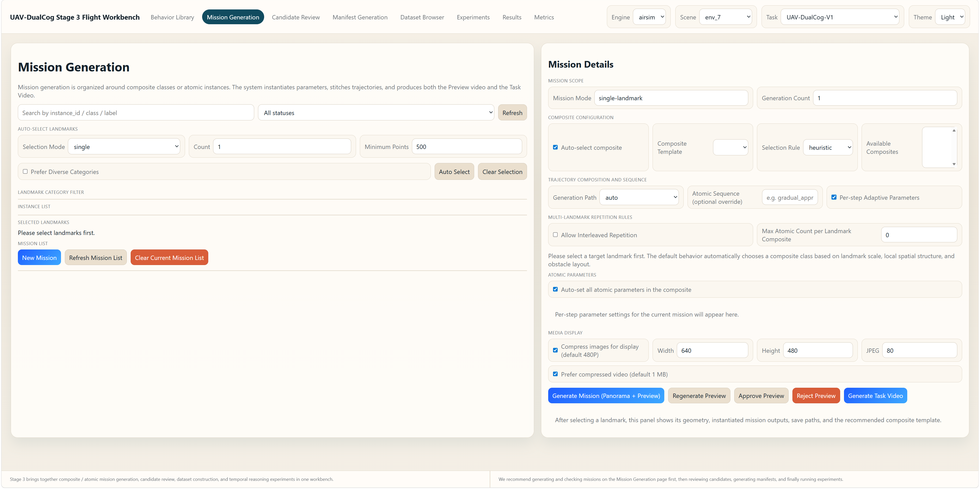Clear Current Mission List
This screenshot has width=980, height=489.
(169, 257)
